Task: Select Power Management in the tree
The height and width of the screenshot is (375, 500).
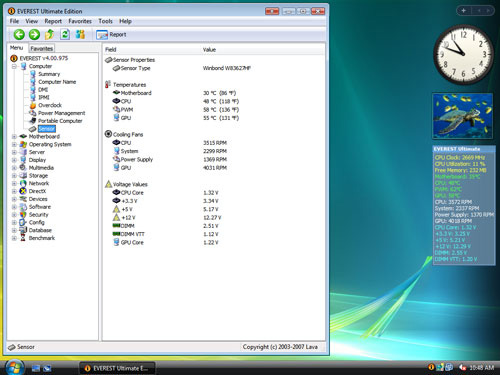Action: click(x=61, y=113)
